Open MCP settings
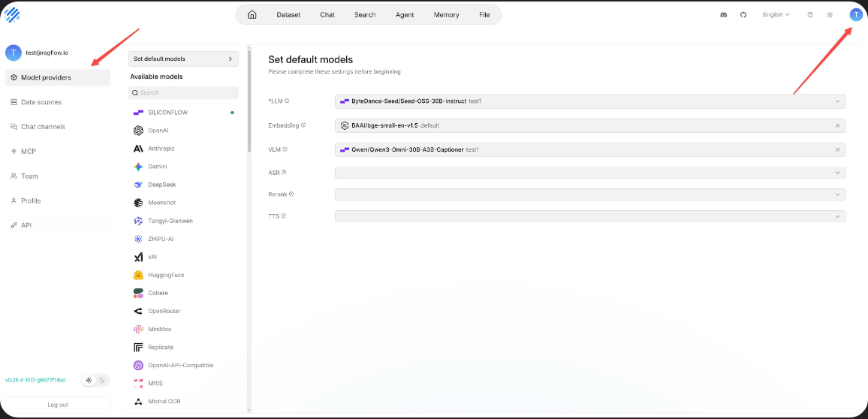 (x=58, y=151)
